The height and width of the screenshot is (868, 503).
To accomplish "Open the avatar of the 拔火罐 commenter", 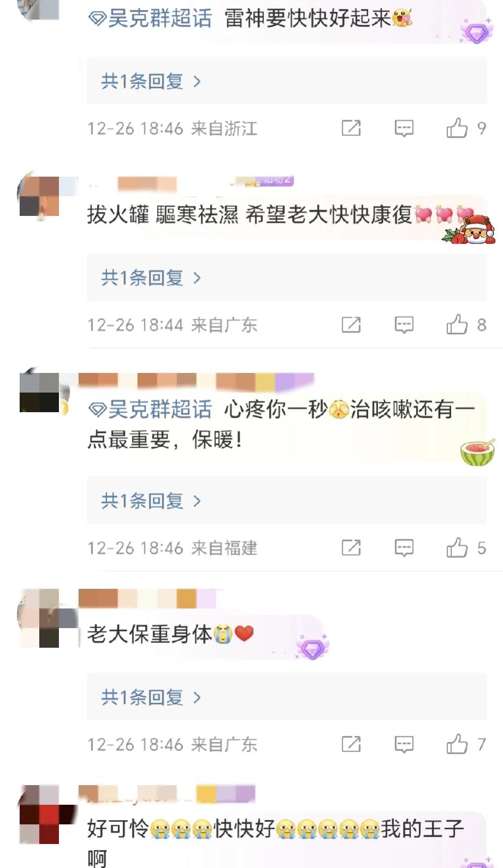I will tap(39, 196).
